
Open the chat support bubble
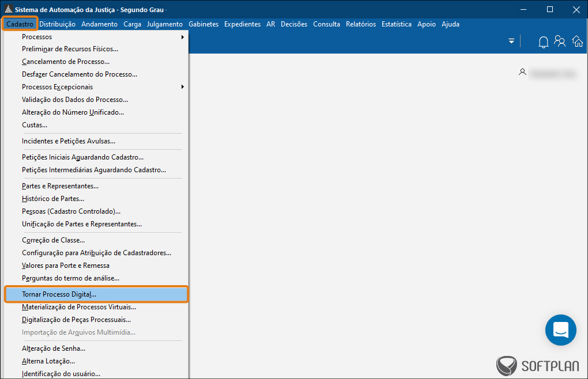561,330
